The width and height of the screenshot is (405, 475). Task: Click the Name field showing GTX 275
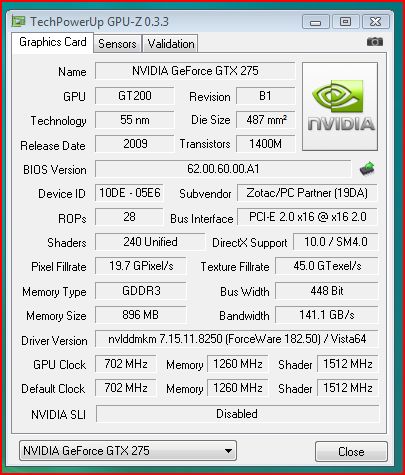click(x=195, y=71)
